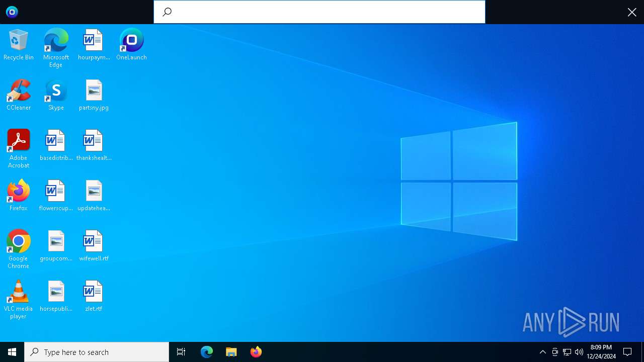Open the Skype desktop shortcut
The width and height of the screenshot is (644, 362).
56,95
